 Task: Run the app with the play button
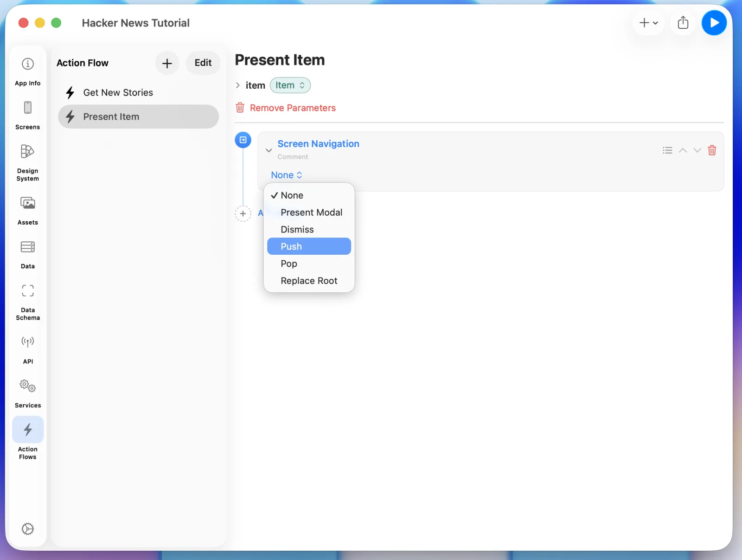click(x=714, y=23)
